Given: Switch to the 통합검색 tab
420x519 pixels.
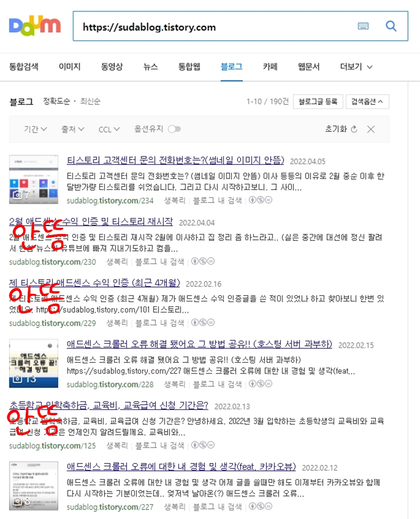Looking at the screenshot, I should [24, 67].
